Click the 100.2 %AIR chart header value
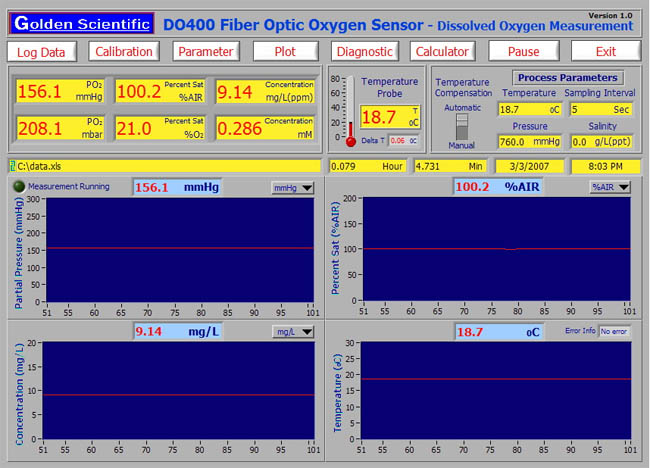 [498, 187]
